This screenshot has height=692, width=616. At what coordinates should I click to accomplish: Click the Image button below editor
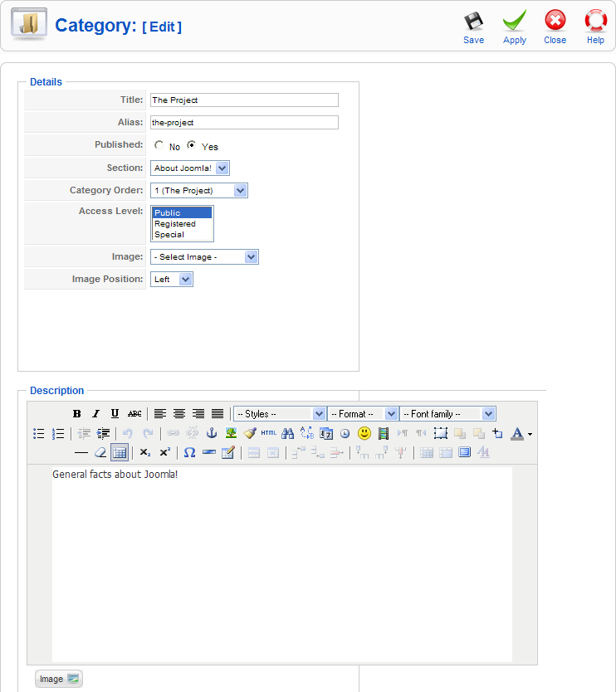click(x=59, y=679)
